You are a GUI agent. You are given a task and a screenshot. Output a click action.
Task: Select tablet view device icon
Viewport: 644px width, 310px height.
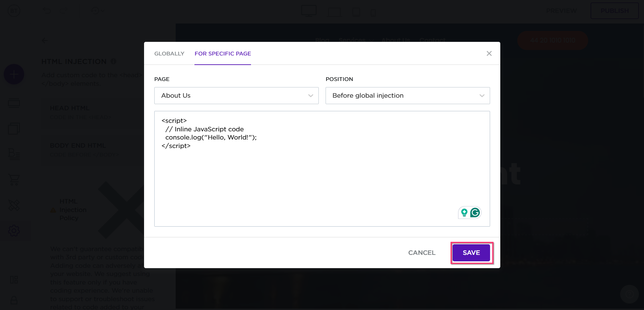coord(356,12)
